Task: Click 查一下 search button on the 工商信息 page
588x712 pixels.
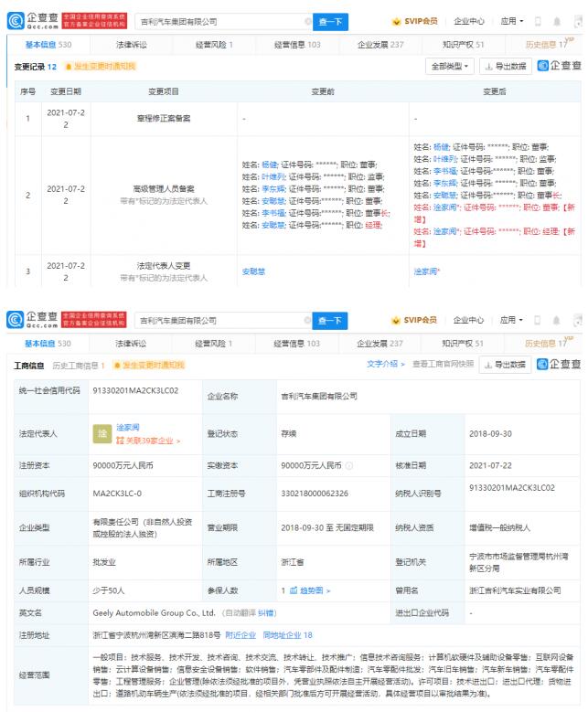Action: tap(330, 320)
